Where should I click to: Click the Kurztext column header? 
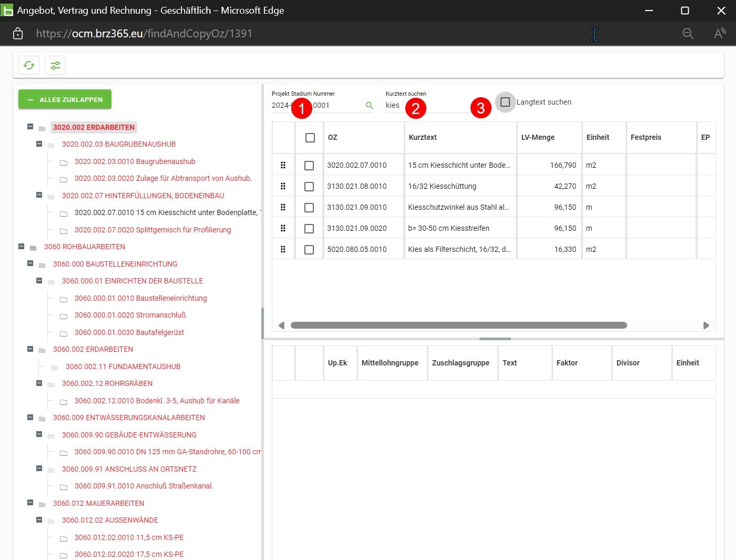[423, 138]
